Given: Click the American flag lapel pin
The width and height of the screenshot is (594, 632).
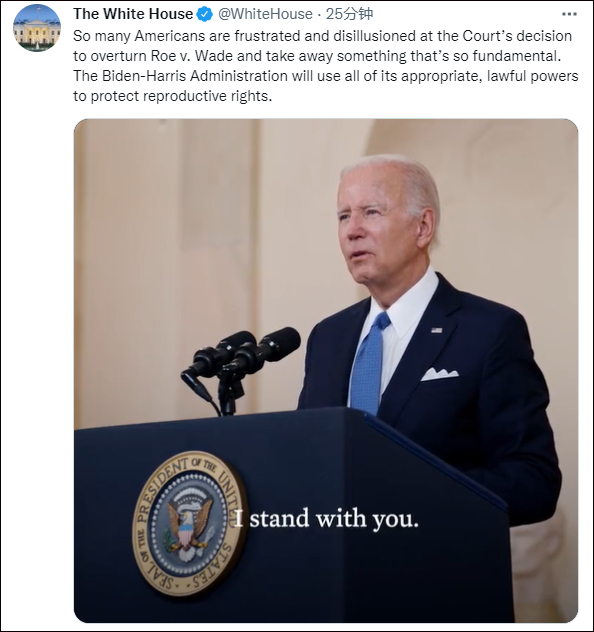Looking at the screenshot, I should (x=436, y=330).
